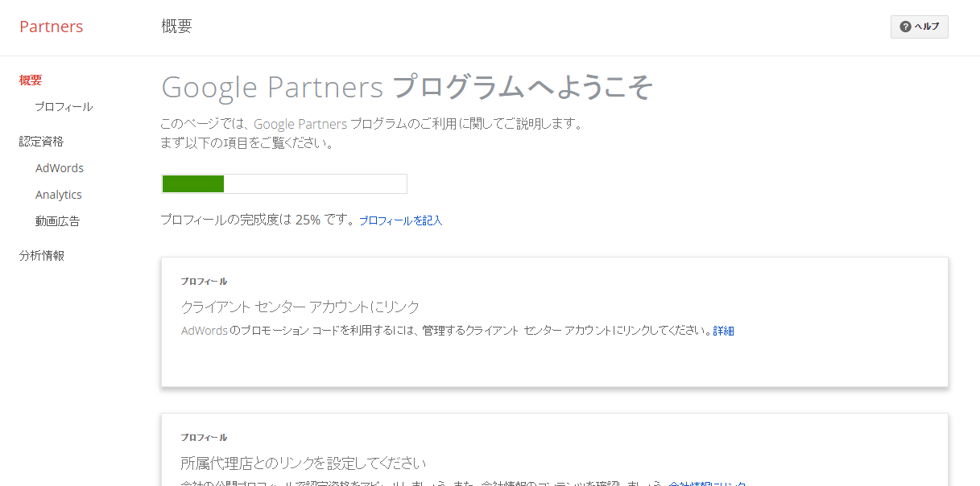Open 認定資格 section in sidebar
Screen dimensions: 980x486
41,142
